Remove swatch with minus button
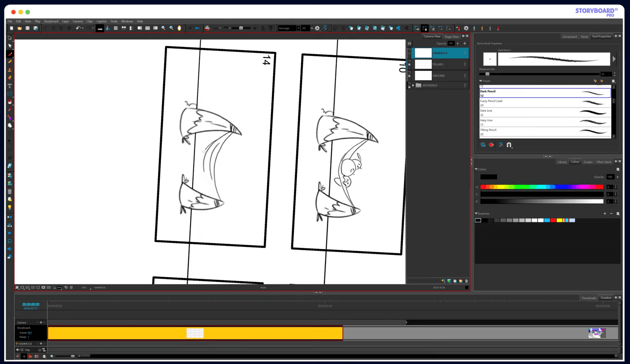The height and width of the screenshot is (364, 630). [611, 214]
